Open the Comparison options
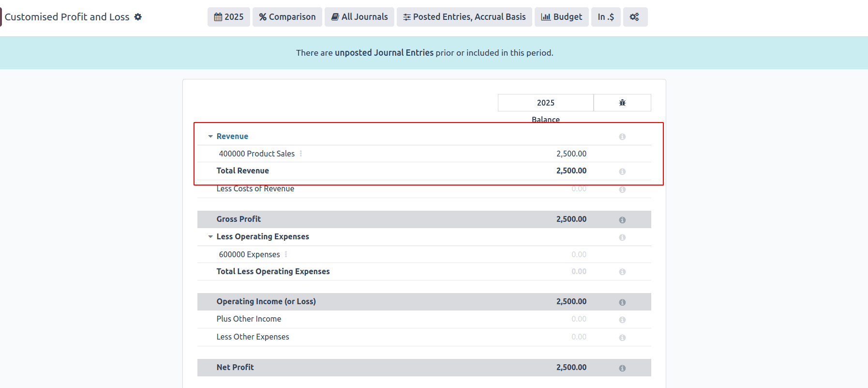868x388 pixels. [287, 17]
